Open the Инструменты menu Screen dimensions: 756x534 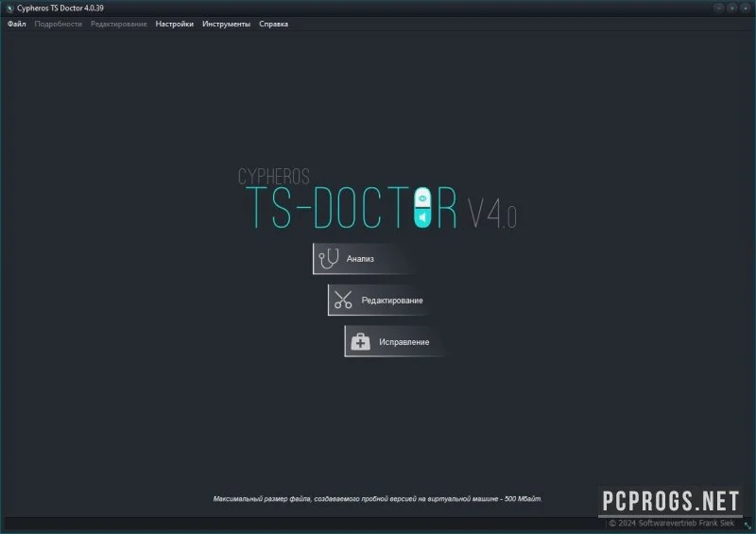pos(226,25)
